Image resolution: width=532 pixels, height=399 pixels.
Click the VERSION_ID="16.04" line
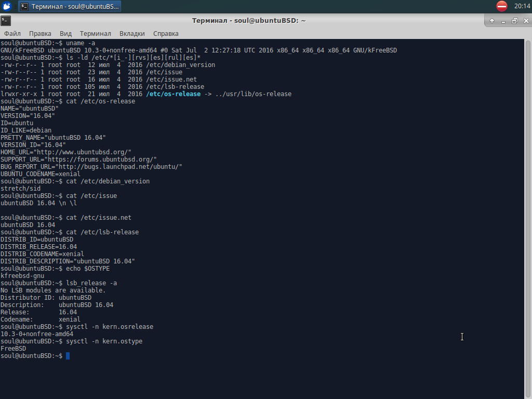pyautogui.click(x=33, y=145)
